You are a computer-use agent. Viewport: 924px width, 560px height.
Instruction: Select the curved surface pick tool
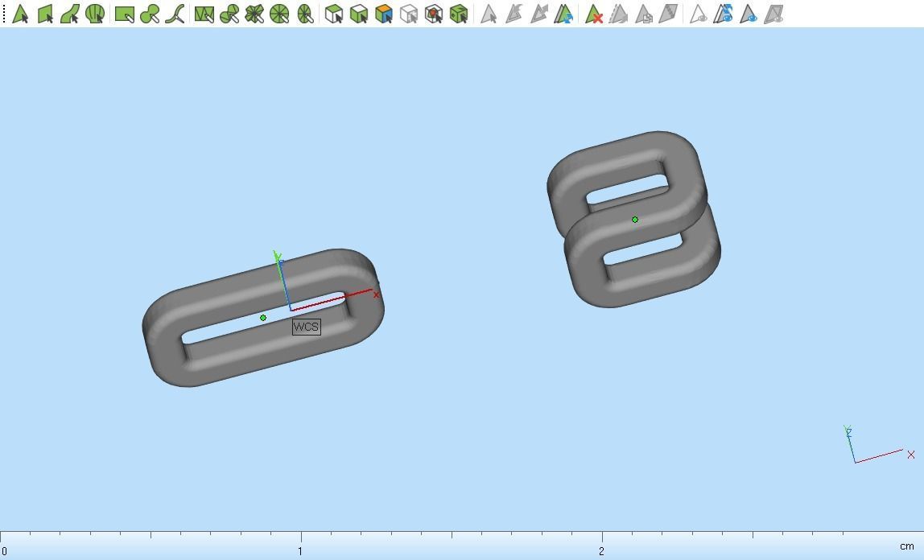click(x=70, y=14)
